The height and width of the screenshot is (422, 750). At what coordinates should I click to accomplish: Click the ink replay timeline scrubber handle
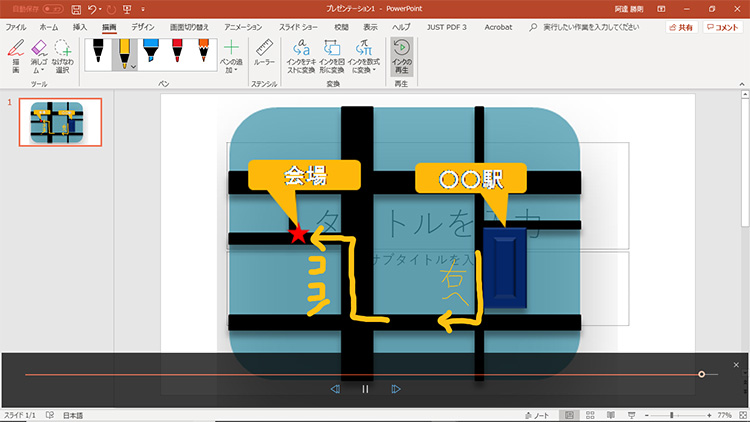point(702,374)
